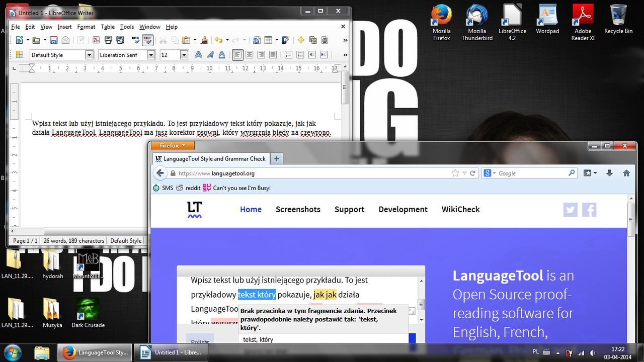Click the Open folder icon in Writer

[36, 40]
